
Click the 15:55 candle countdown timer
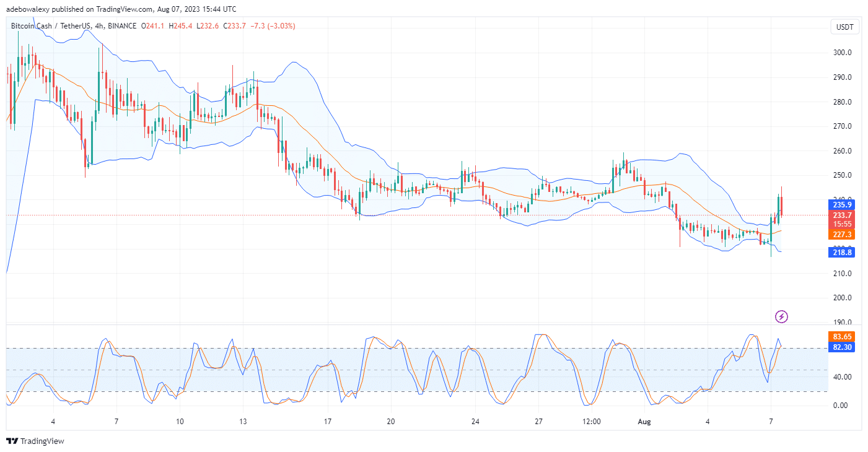coord(842,224)
